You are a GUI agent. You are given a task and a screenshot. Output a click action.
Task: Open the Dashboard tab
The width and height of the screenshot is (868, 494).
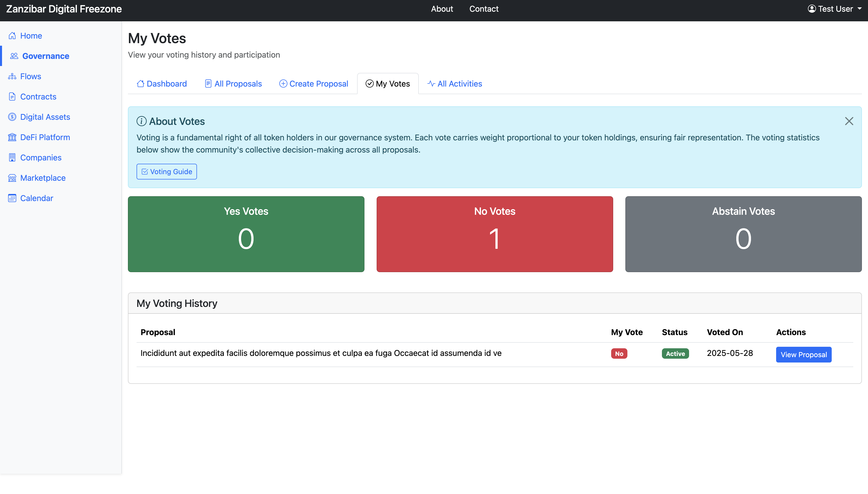(162, 84)
